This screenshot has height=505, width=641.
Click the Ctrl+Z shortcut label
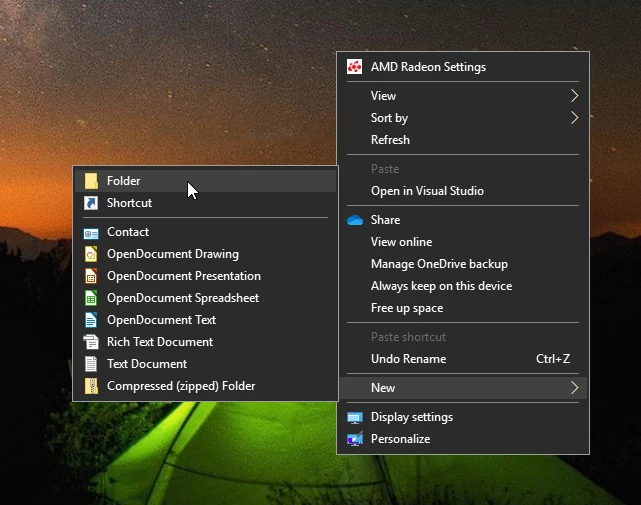(553, 359)
